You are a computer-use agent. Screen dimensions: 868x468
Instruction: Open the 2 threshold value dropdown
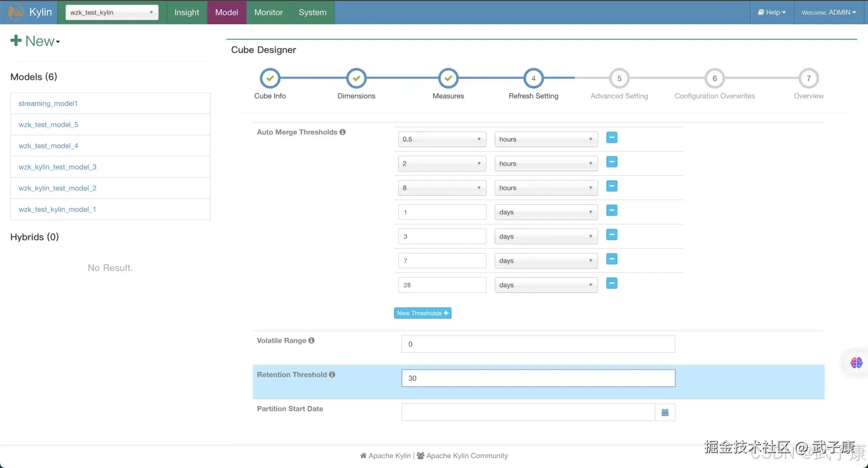(442, 164)
